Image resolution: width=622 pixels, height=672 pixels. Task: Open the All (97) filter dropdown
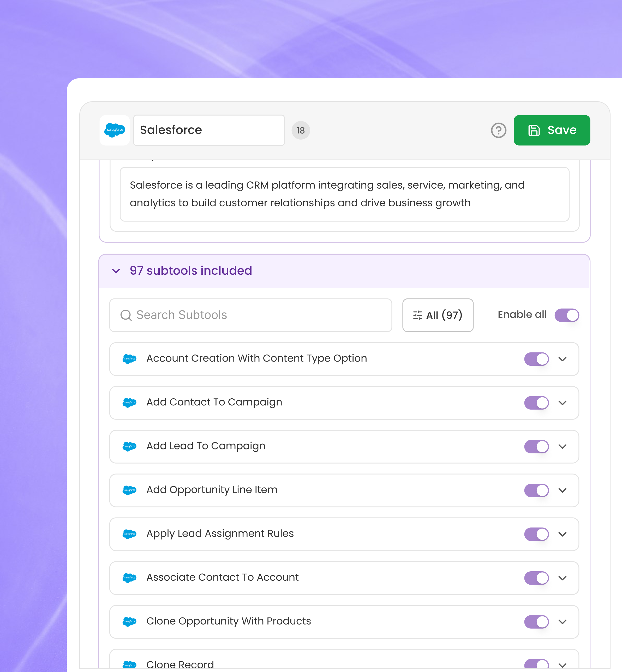click(x=438, y=315)
